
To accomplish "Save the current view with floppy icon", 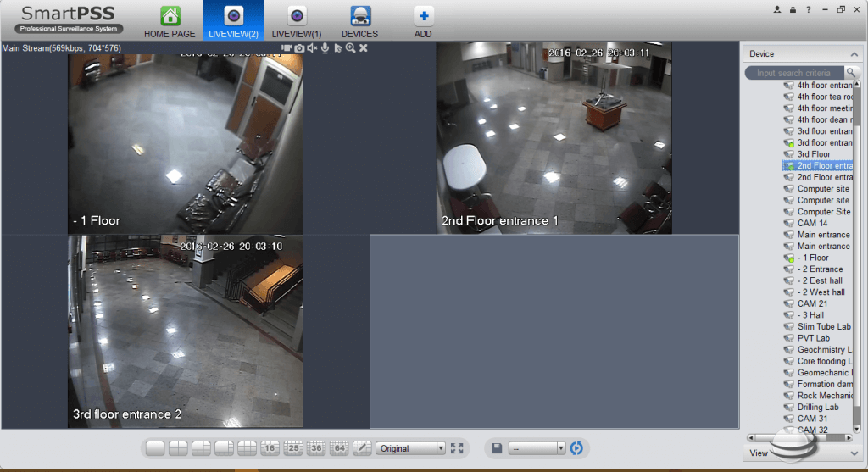I will click(x=497, y=448).
